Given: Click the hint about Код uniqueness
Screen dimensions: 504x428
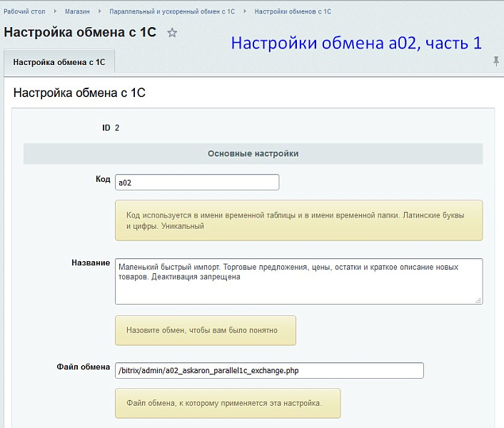Looking at the screenshot, I should click(298, 220).
